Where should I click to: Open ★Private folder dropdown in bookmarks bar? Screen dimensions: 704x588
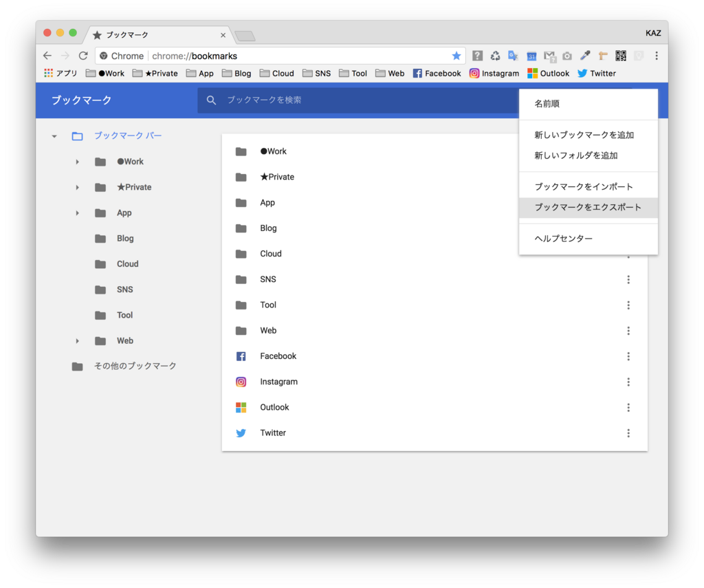pos(155,73)
